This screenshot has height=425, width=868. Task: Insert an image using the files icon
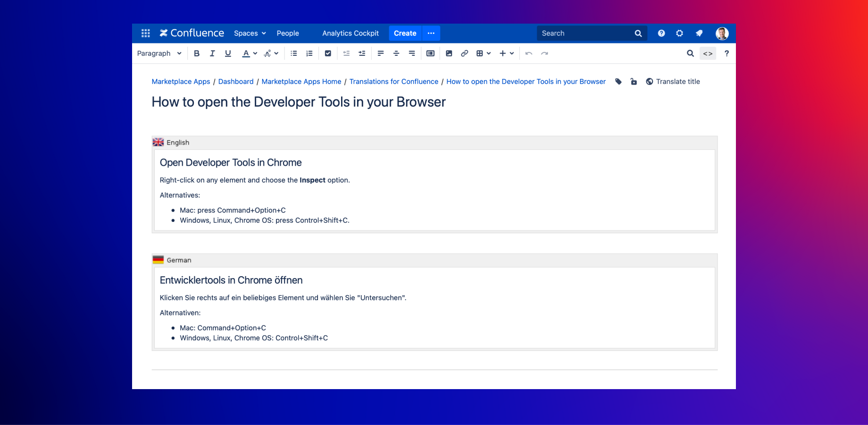click(449, 53)
